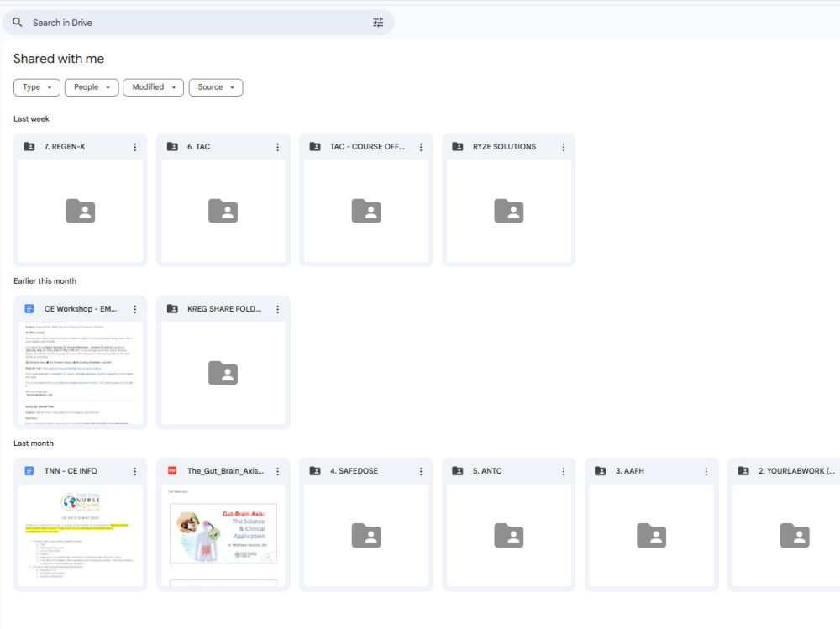Open more actions for 4. SAFEDOSE

421,471
